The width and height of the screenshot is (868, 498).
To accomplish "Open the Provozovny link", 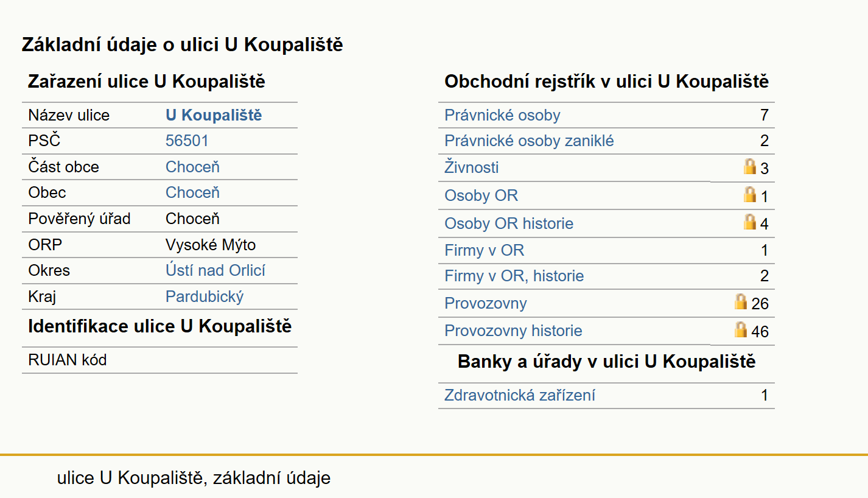I will point(485,303).
